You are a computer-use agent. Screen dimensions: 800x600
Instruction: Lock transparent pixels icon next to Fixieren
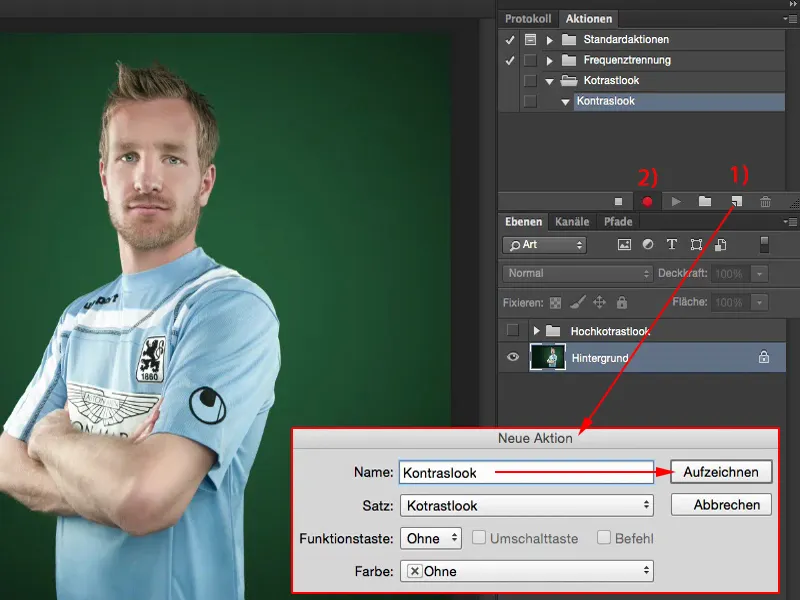pyautogui.click(x=555, y=303)
